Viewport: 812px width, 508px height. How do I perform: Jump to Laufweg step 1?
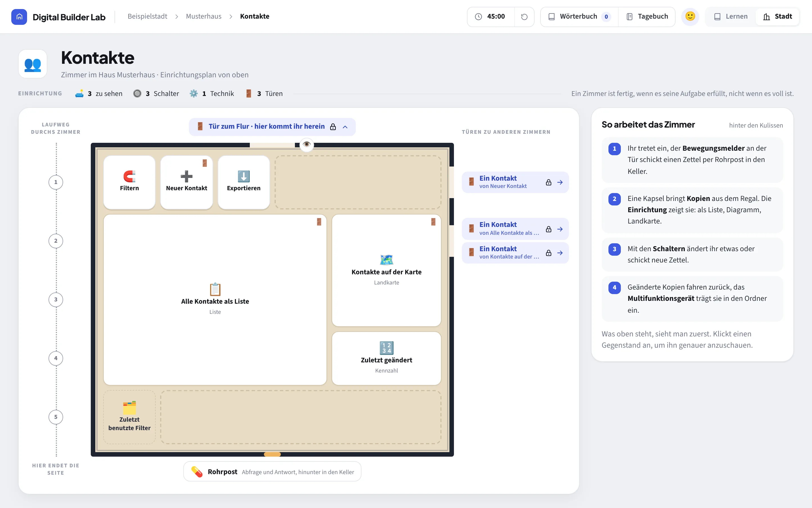(56, 182)
